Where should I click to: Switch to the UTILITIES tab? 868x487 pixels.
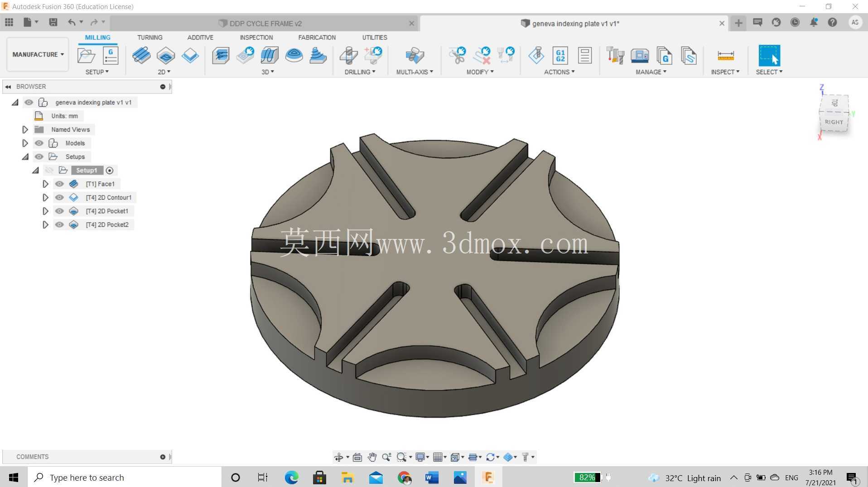[x=375, y=38]
